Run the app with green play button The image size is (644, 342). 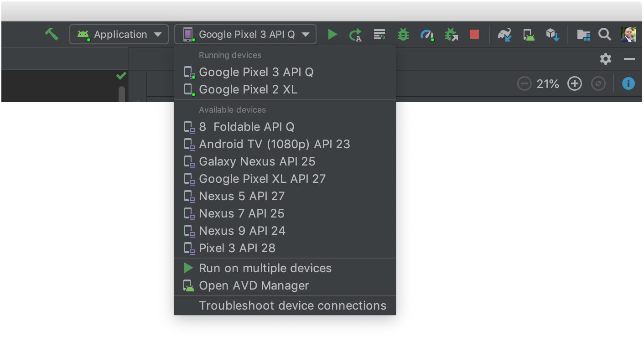[x=332, y=34]
